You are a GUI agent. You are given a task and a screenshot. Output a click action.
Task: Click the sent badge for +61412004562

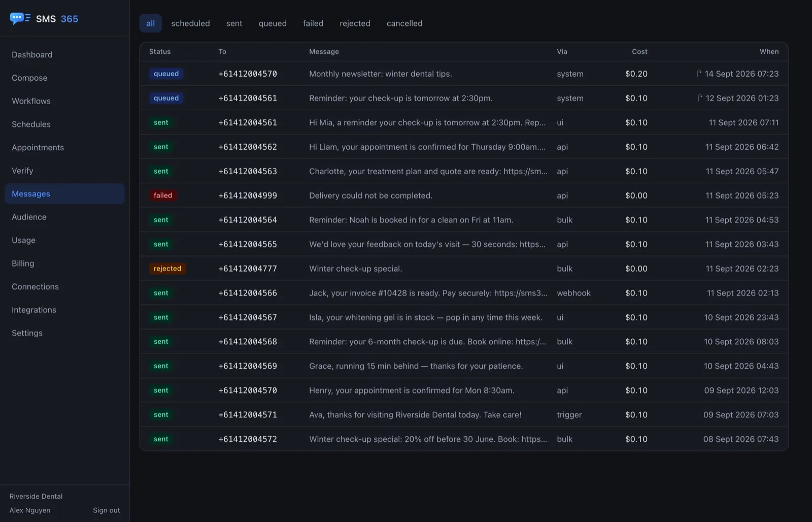pos(161,147)
